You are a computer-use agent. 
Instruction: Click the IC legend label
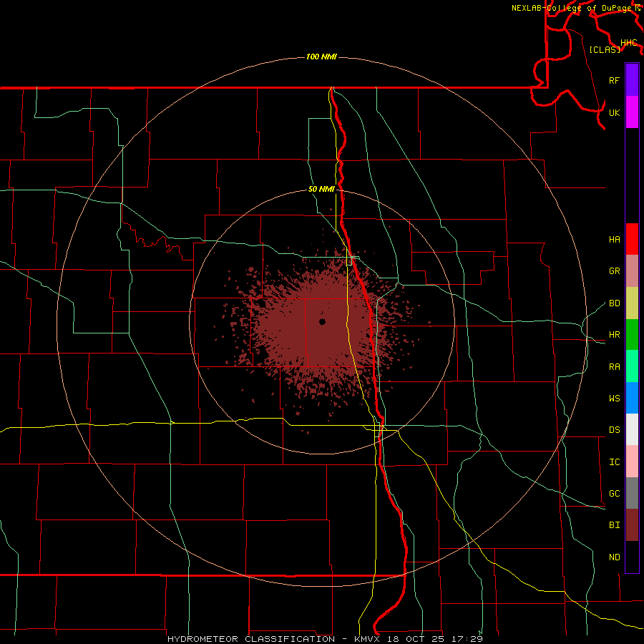click(x=614, y=462)
